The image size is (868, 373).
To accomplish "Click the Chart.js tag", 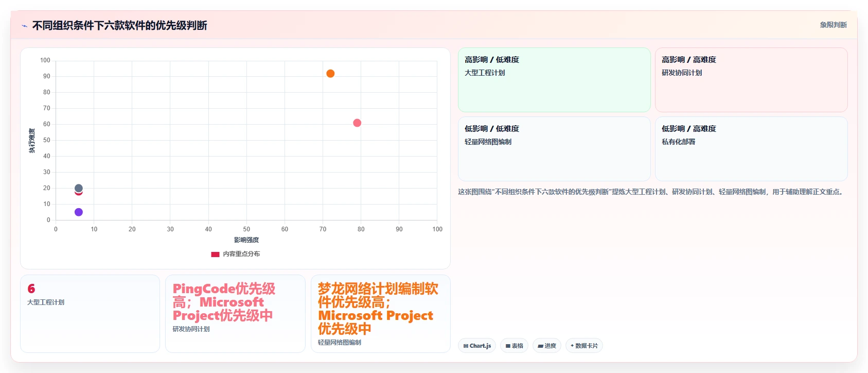I will [x=477, y=346].
